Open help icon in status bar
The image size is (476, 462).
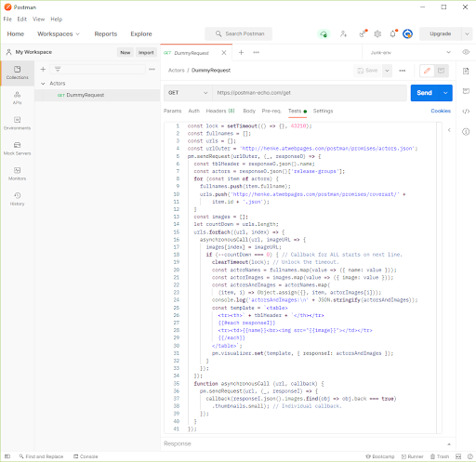pos(470,456)
